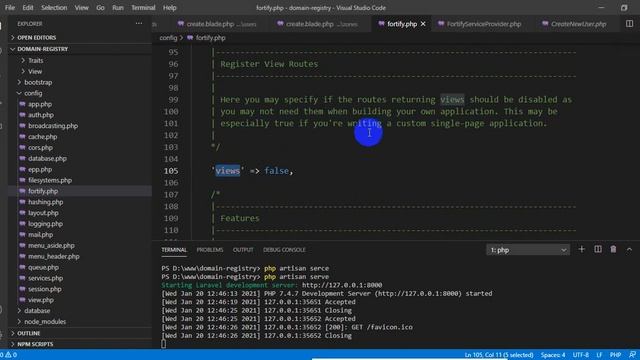Open epp.php in the explorer

click(40, 169)
